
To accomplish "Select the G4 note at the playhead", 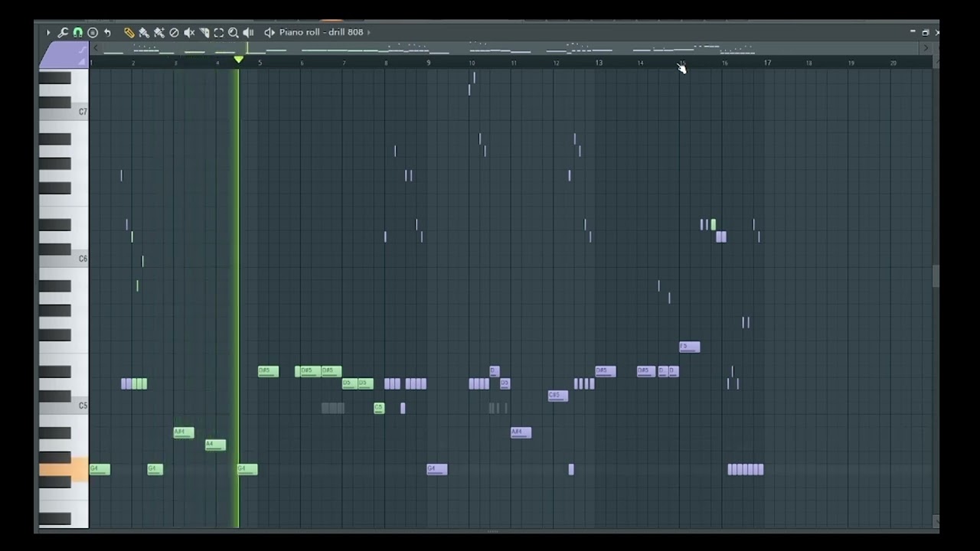I will (x=247, y=469).
